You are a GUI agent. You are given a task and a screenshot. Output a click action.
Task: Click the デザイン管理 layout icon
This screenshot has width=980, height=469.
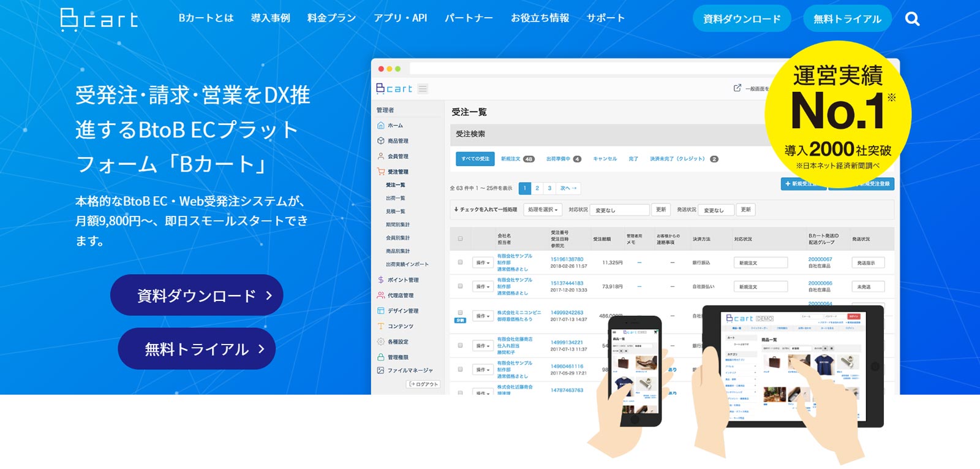pyautogui.click(x=381, y=311)
